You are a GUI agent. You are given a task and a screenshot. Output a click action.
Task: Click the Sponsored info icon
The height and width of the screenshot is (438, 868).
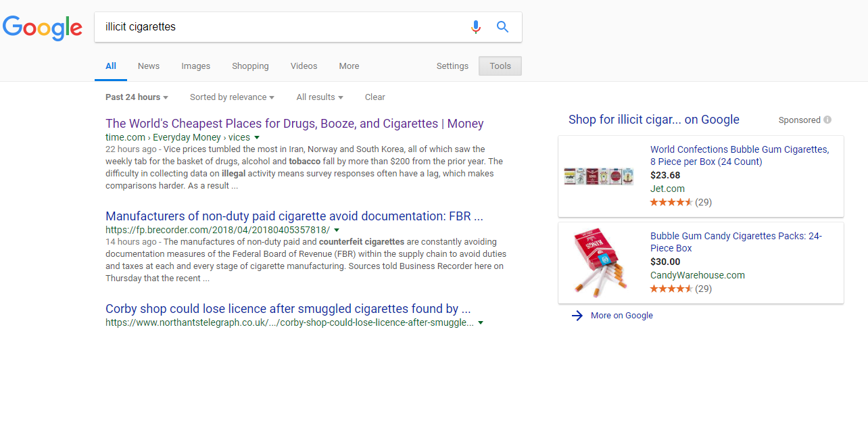[x=827, y=120]
